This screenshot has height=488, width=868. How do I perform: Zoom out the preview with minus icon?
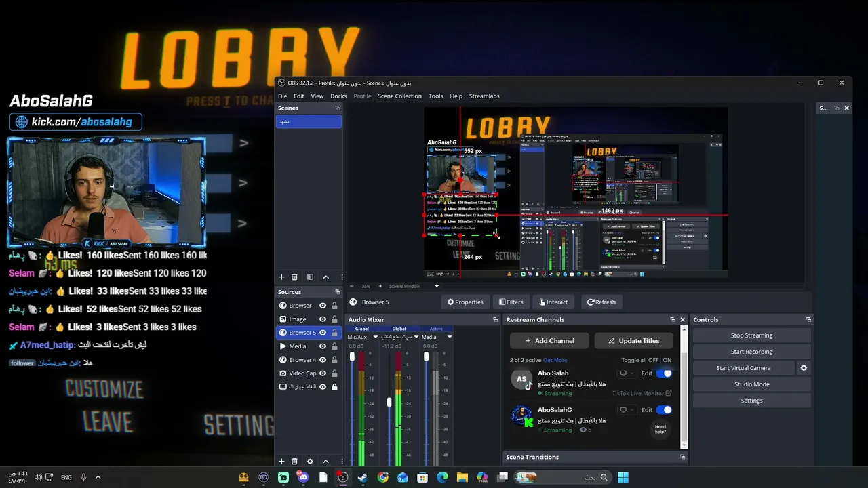point(351,286)
